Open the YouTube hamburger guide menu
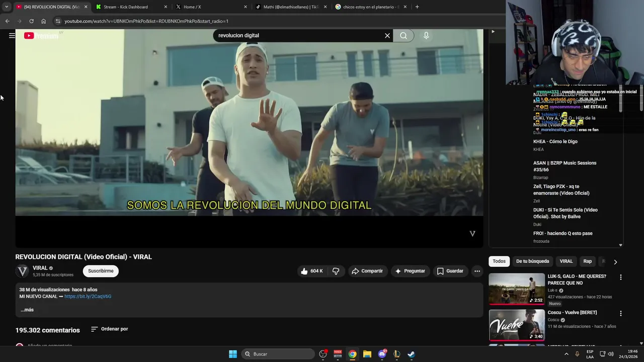The height and width of the screenshot is (362, 644). click(12, 35)
